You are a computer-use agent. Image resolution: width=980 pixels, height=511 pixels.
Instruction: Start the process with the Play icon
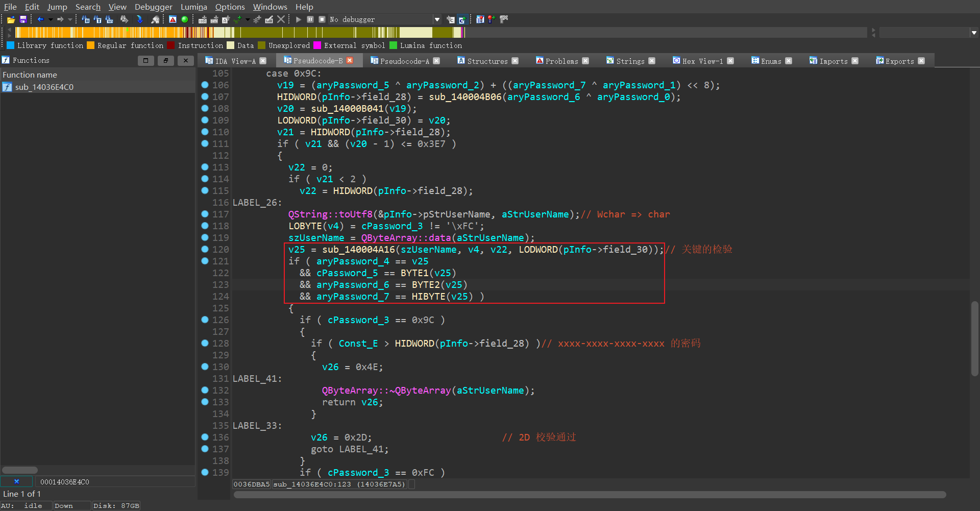[299, 19]
